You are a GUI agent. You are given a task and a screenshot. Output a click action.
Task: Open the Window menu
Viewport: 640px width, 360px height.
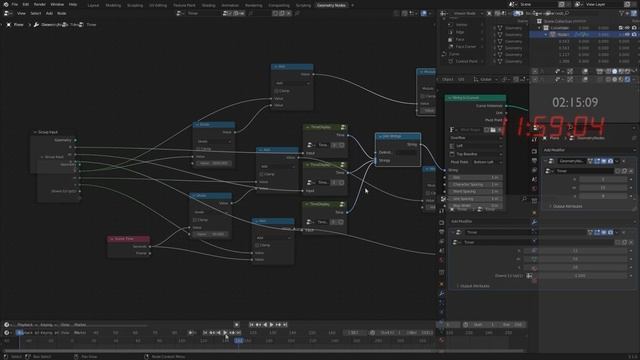(x=57, y=4)
